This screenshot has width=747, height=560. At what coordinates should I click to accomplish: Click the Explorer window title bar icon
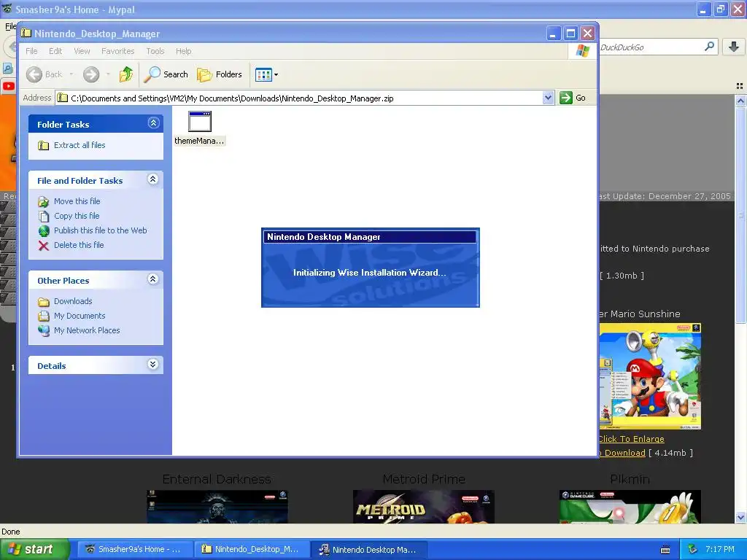[26, 34]
